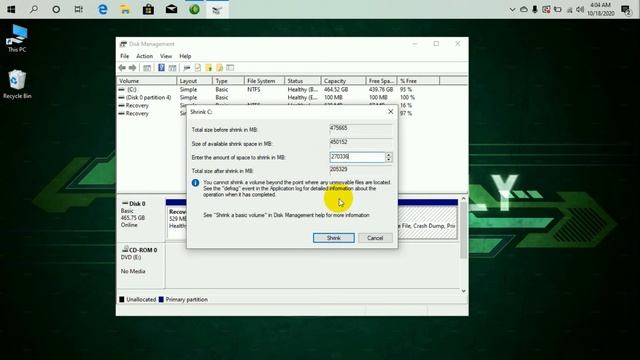Select the Recycle Bin desktop icon
Screen dimensions: 640x360
tap(17, 84)
